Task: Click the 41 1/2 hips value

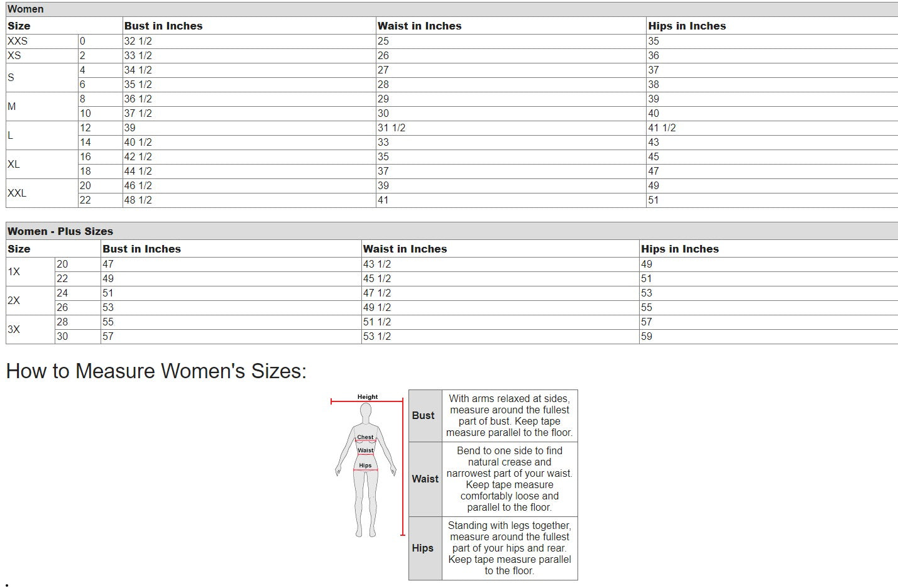Action: [x=662, y=128]
